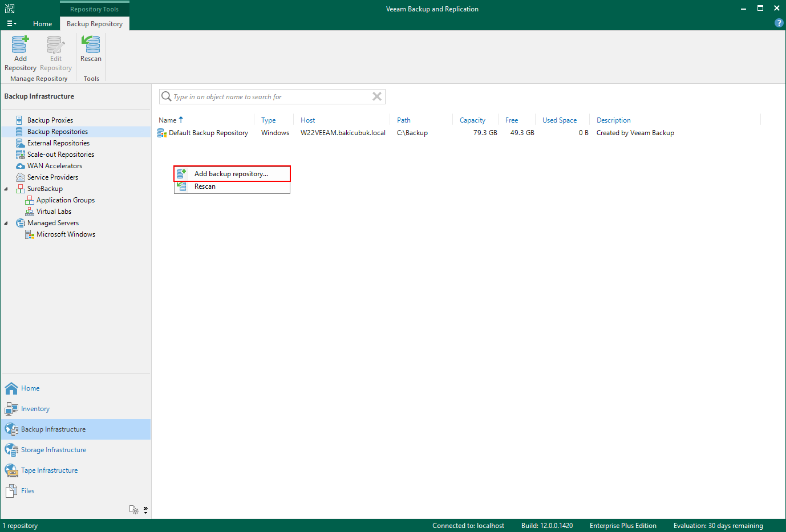This screenshot has height=532, width=786.
Task: Click the WAN Accelerators cloud icon
Action: 20,166
